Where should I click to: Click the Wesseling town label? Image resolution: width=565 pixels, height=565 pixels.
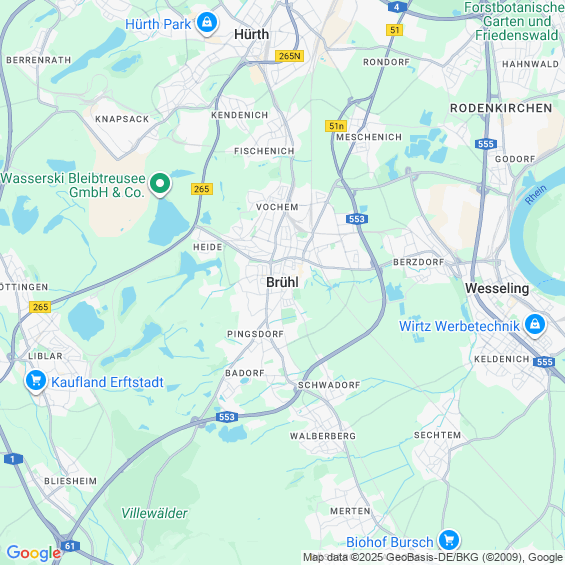click(x=497, y=288)
